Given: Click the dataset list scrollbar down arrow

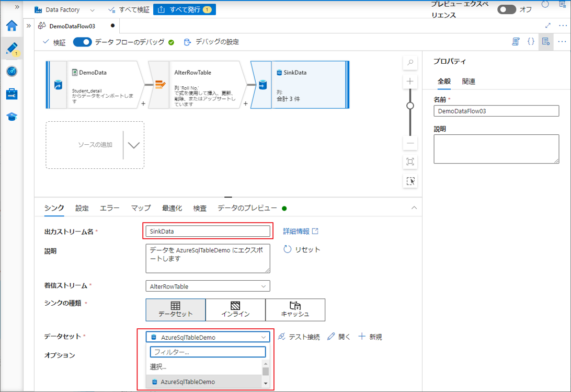Looking at the screenshot, I should click(266, 383).
